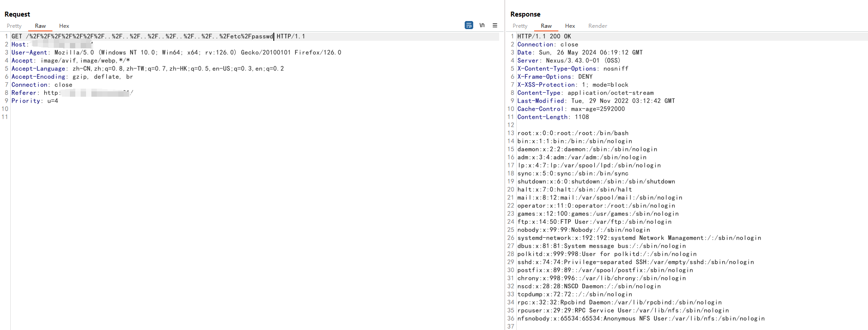Click the Accept-Language header line
This screenshot has height=330, width=868.
pos(147,69)
